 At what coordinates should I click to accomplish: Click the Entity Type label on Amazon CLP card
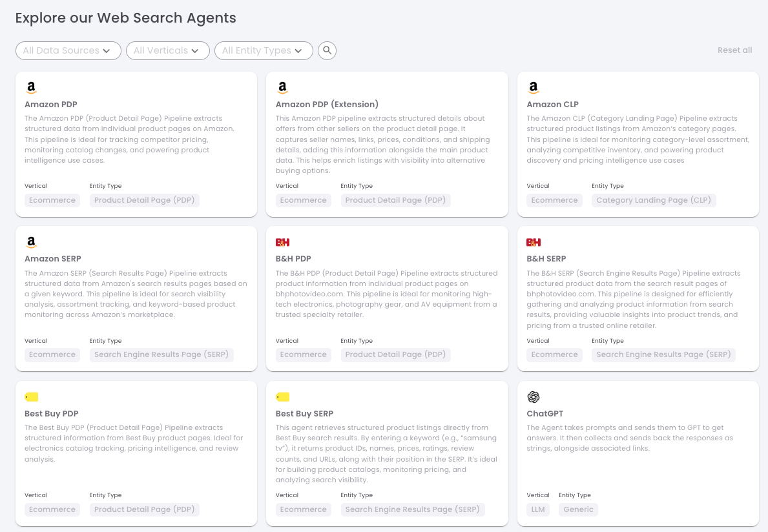607,186
